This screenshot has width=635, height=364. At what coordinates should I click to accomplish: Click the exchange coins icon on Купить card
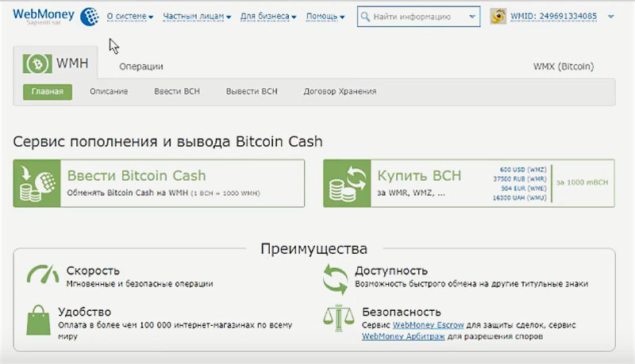(347, 183)
